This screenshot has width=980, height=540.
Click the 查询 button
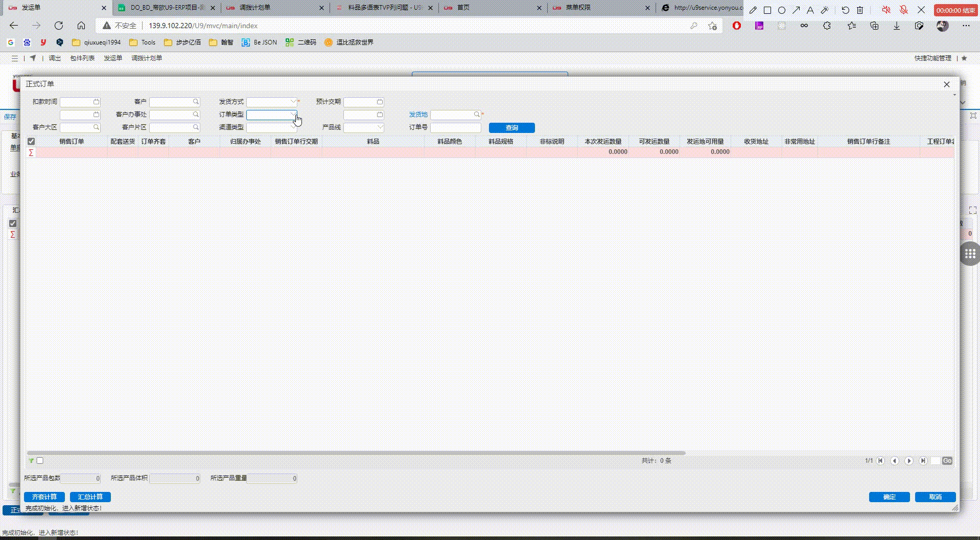pyautogui.click(x=511, y=128)
